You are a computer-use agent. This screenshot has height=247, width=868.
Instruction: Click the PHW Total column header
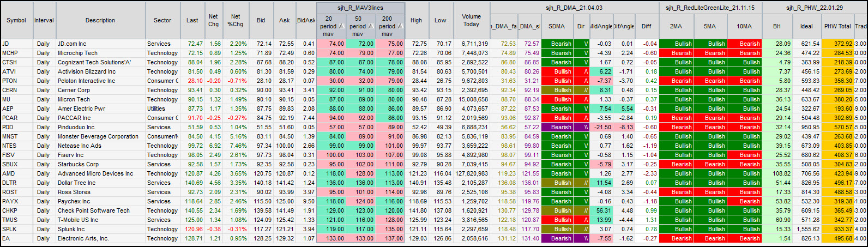coord(837,26)
